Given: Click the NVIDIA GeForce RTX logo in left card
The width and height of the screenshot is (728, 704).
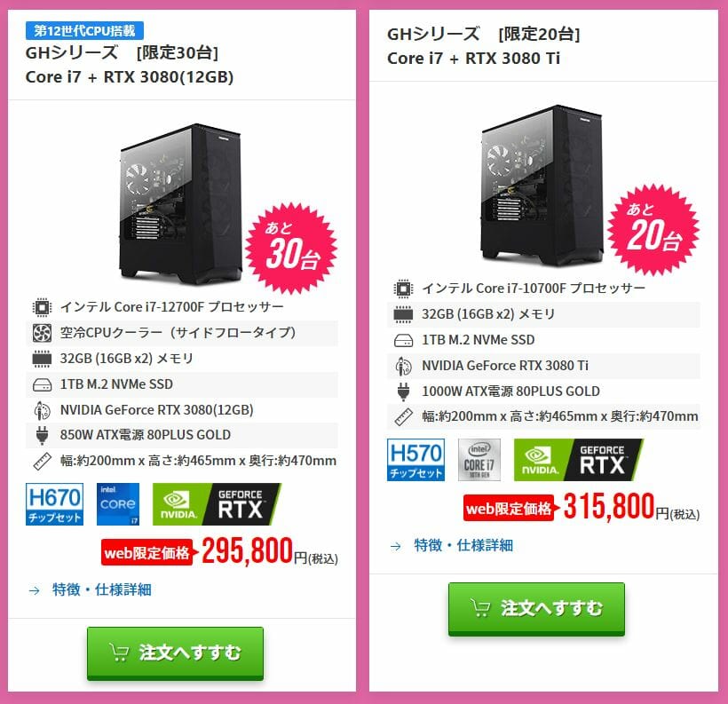Looking at the screenshot, I should [x=217, y=504].
